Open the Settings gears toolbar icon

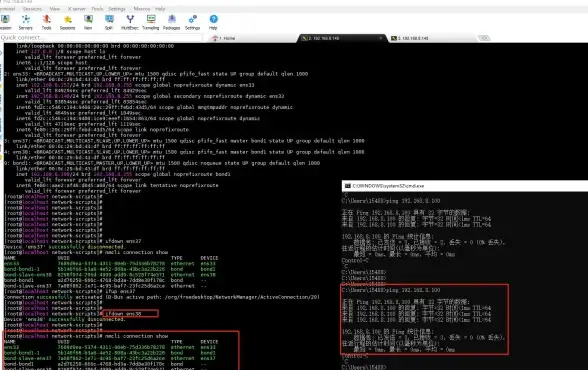click(192, 22)
